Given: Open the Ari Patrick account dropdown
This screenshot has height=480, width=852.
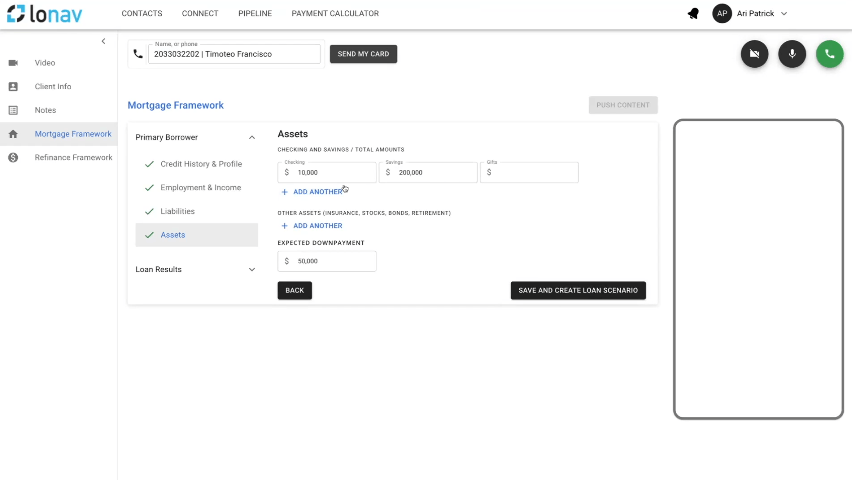Looking at the screenshot, I should click(x=784, y=14).
